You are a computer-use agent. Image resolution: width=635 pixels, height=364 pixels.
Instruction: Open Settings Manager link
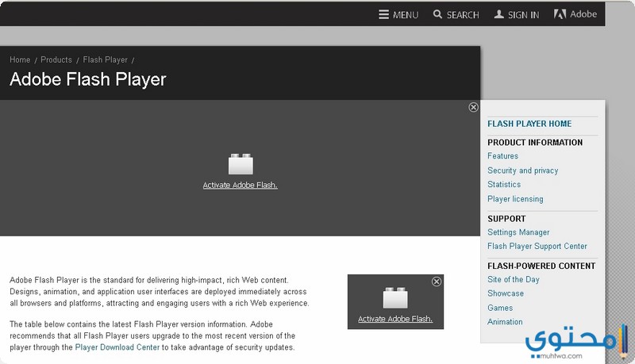[x=518, y=232]
